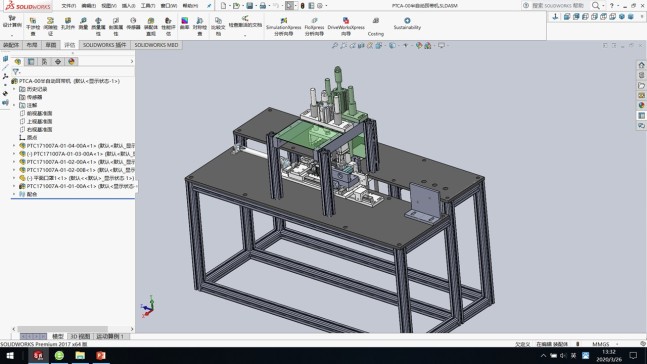The height and width of the screenshot is (364, 647).
Task: Open the 插入(I) menu
Action: (x=128, y=6)
